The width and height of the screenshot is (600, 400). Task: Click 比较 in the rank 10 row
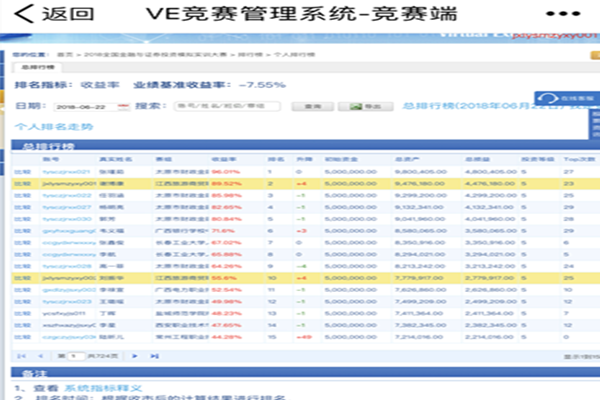(x=23, y=278)
